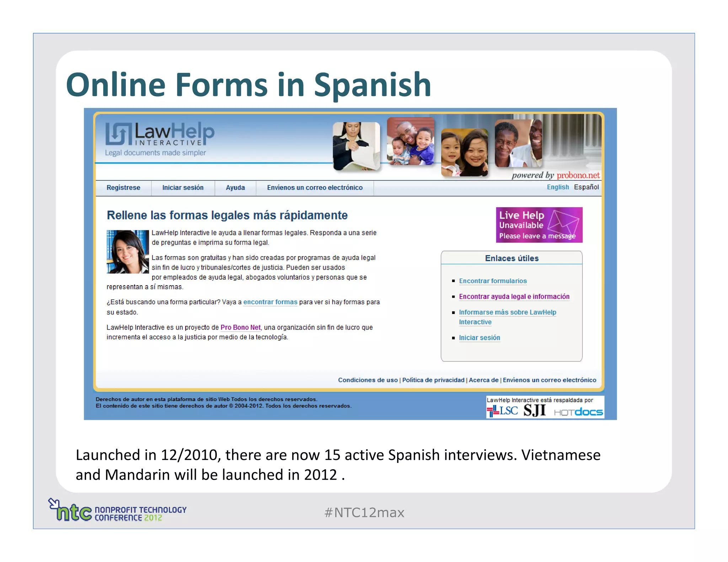
Task: Click footer Envíenos un correo electrónico link
Action: [549, 380]
